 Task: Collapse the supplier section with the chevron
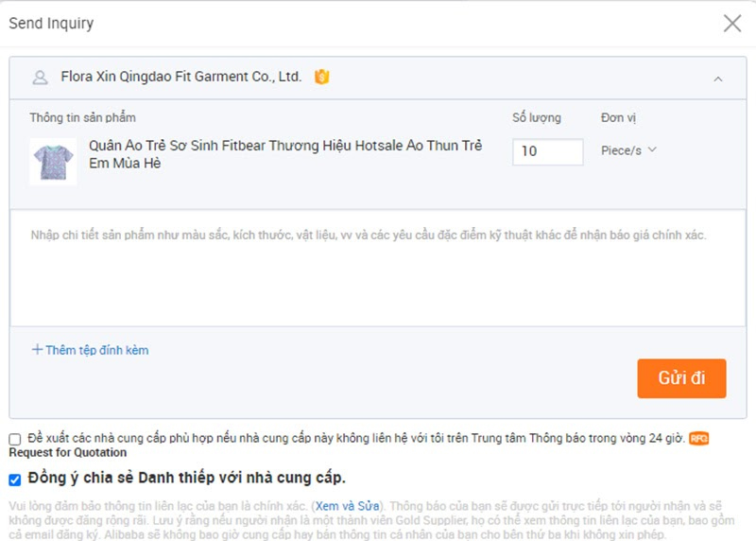pos(718,79)
